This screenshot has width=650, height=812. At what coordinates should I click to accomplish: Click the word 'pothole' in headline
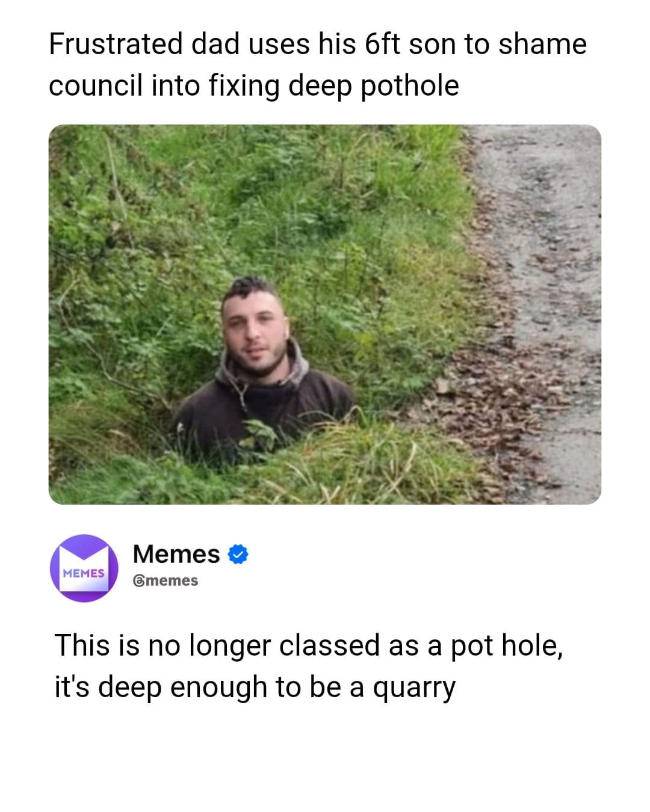click(410, 87)
